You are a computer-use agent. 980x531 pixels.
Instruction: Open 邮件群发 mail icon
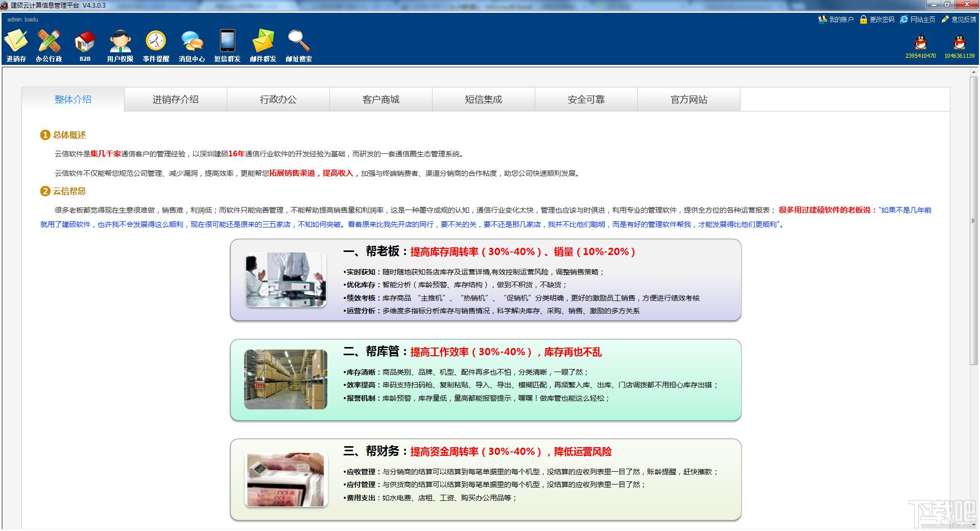(x=263, y=45)
